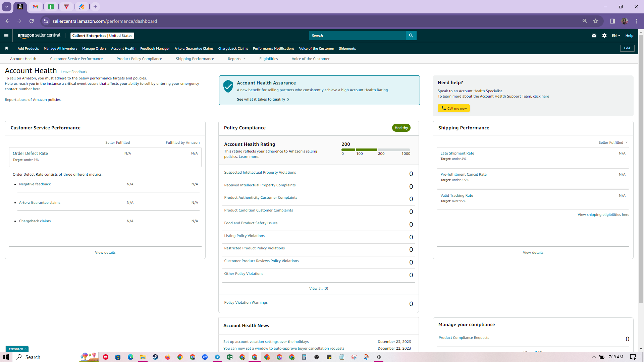
Task: Open File Explorer from the taskbar
Action: coord(143,357)
